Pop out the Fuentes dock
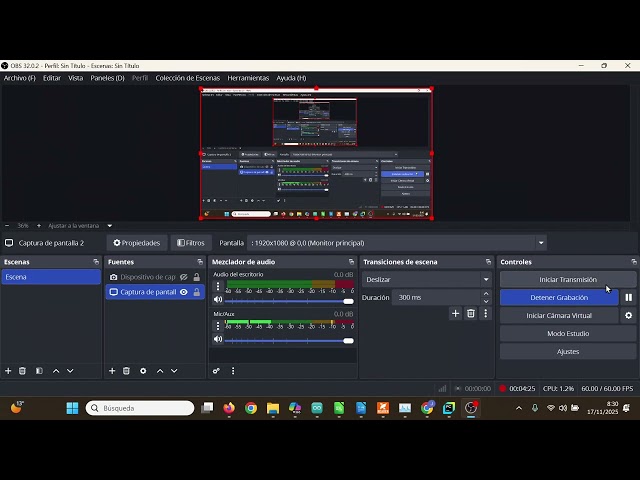 (x=200, y=262)
